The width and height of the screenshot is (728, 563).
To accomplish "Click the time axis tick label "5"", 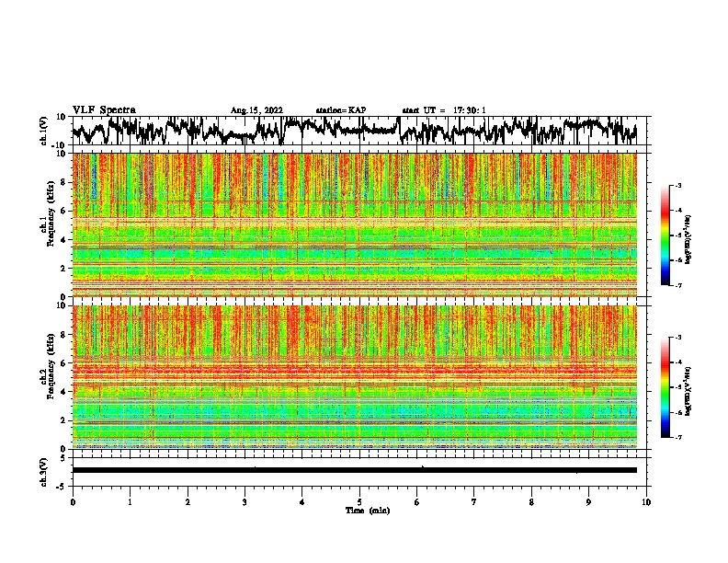I will click(x=359, y=502).
